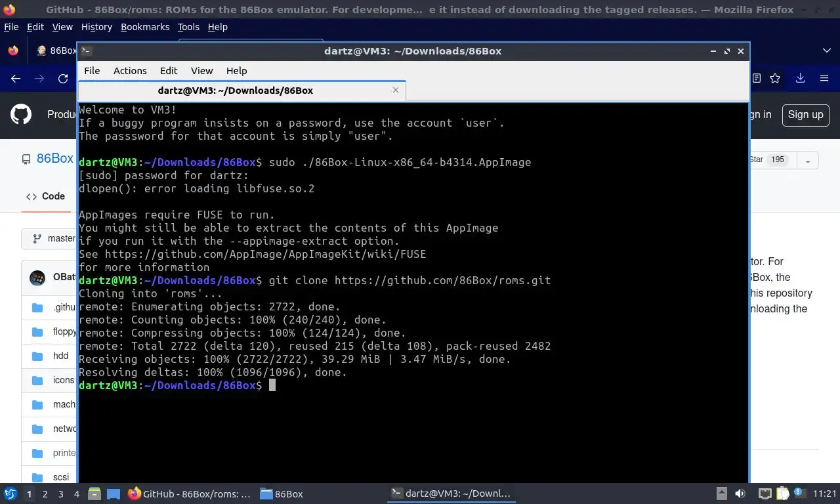This screenshot has width=840, height=504.
Task: Click the GitHub Sign up button
Action: pyautogui.click(x=805, y=115)
